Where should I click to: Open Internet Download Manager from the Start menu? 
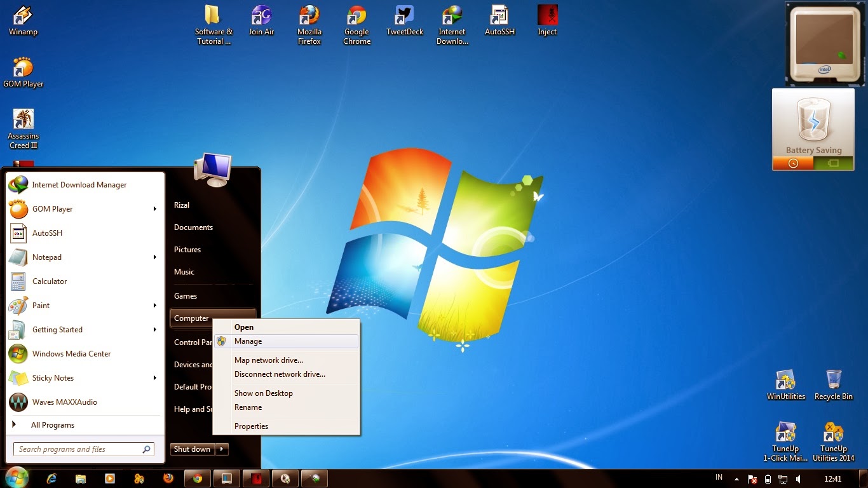pyautogui.click(x=79, y=185)
